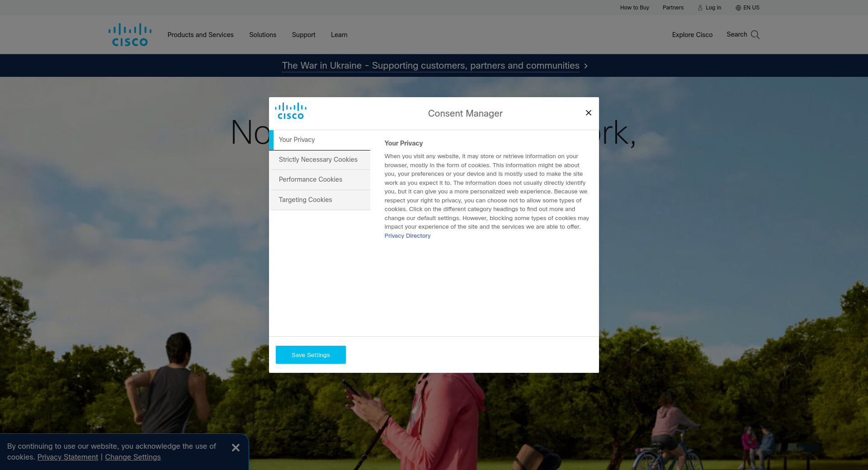Viewport: 868px width, 470px height.
Task: Open the Privacy Directory link
Action: point(407,236)
